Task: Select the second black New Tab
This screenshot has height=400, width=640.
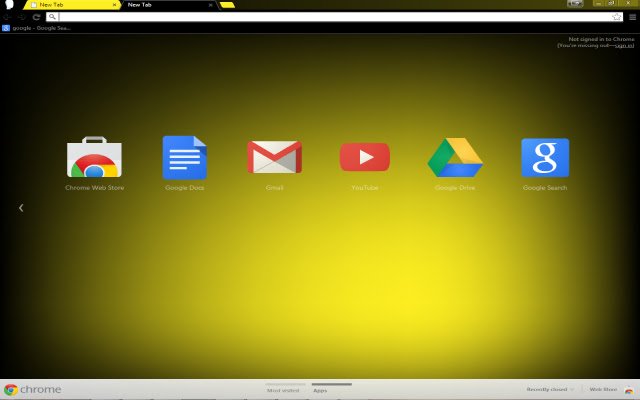Action: pos(168,5)
